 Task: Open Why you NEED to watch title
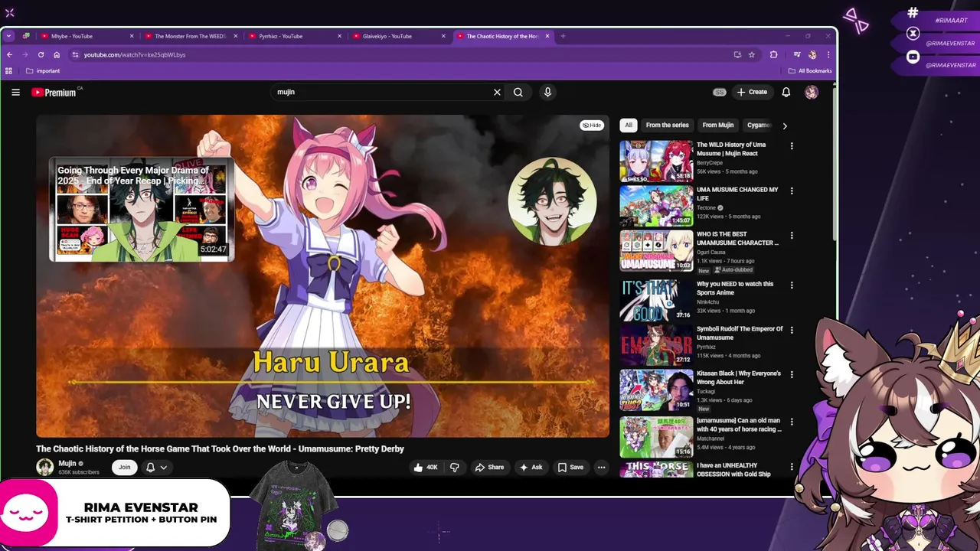735,288
